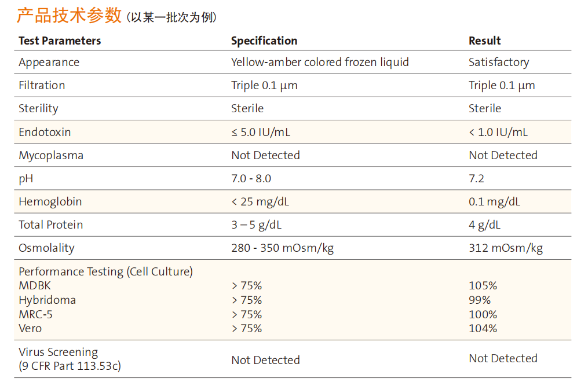Click the Specification column header

pos(264,41)
